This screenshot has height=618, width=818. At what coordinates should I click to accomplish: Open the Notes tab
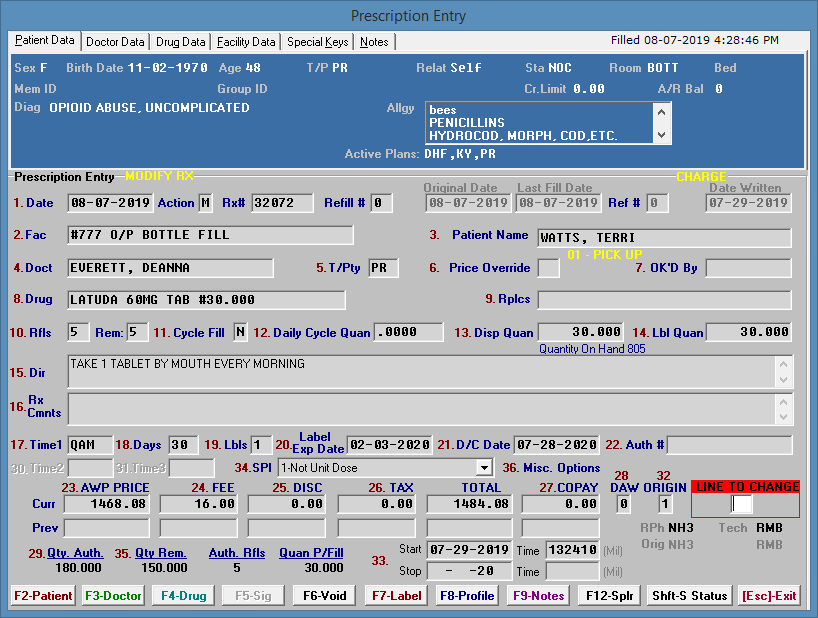[x=374, y=42]
